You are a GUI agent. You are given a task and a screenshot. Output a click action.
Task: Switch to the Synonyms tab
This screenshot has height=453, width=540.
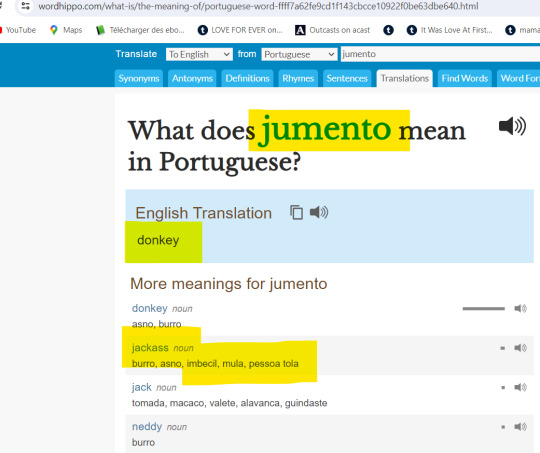point(139,79)
